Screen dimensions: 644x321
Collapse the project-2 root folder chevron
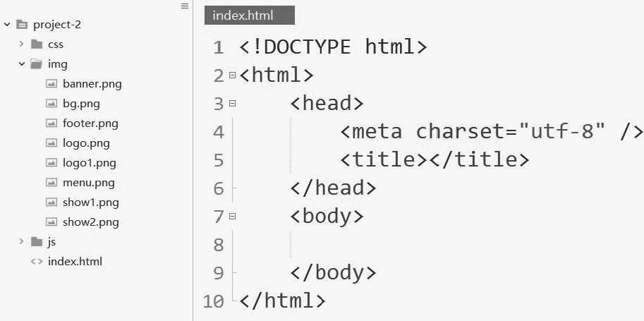point(7,25)
